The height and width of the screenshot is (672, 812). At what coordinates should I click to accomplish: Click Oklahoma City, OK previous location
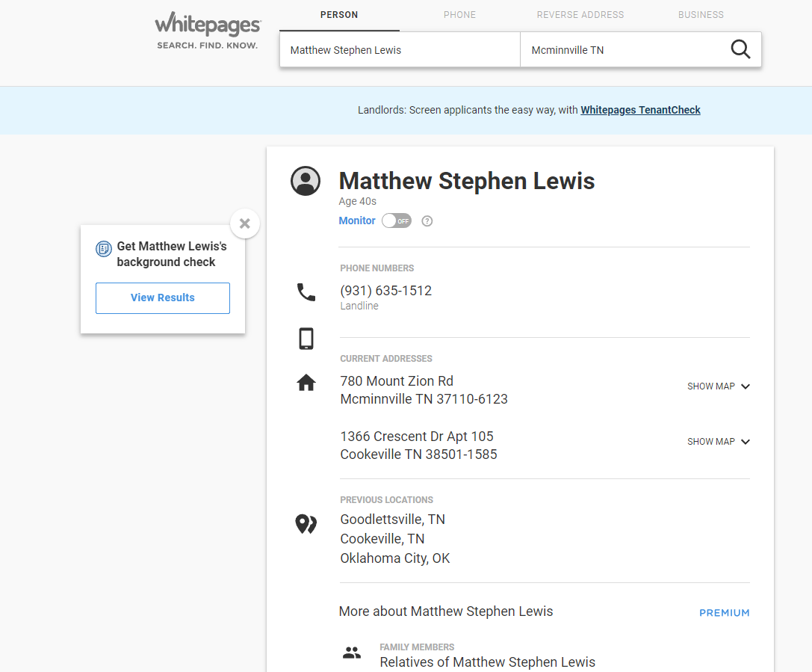coord(394,558)
